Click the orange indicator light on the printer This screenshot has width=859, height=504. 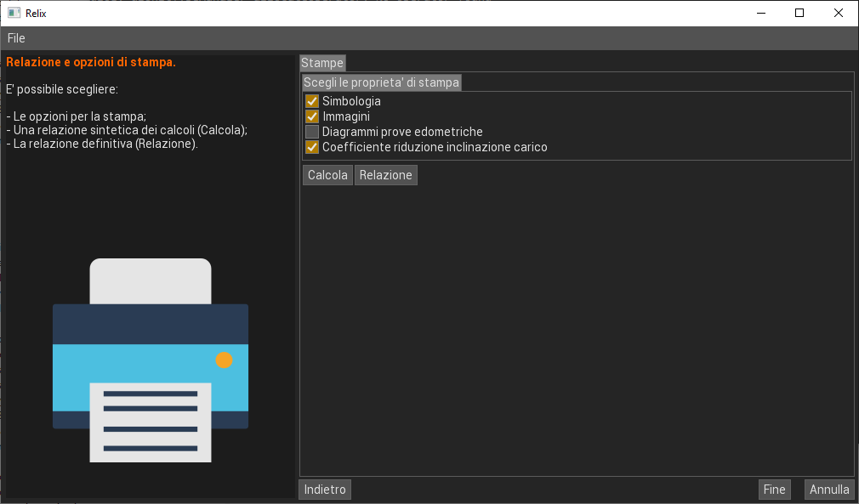[x=224, y=360]
